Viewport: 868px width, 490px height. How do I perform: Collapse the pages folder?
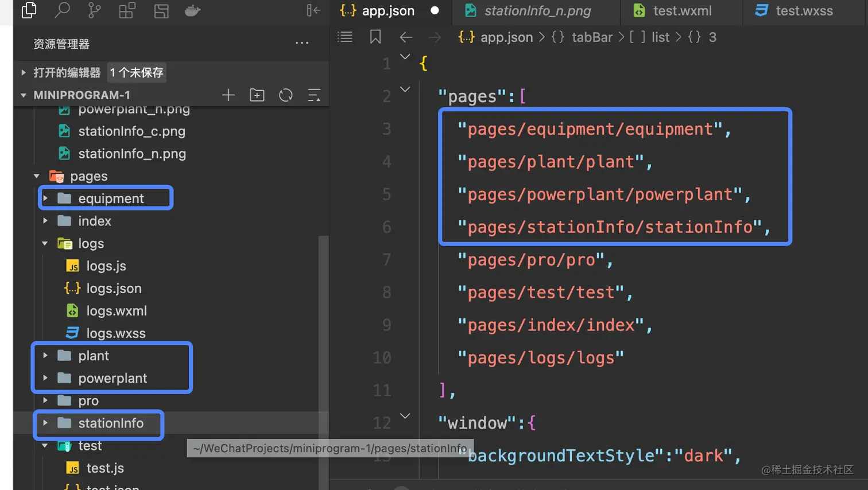coord(37,176)
